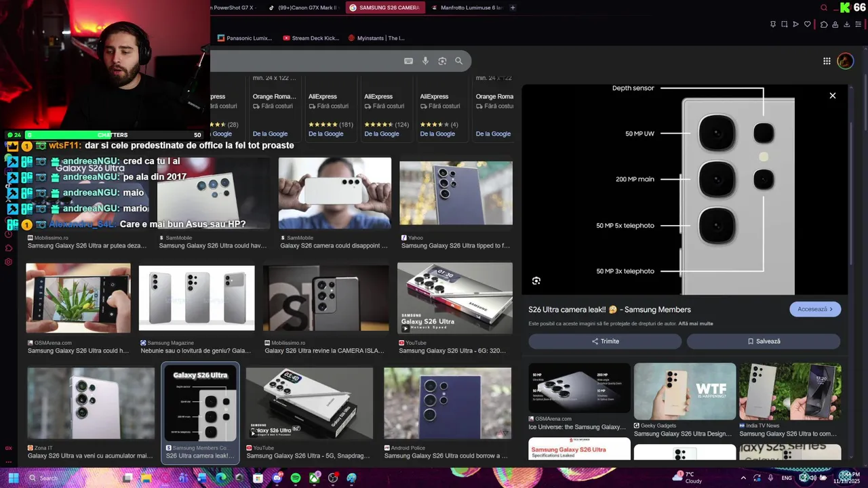Image resolution: width=868 pixels, height=488 pixels.
Task: Switch to the PowerShot G7 X tab
Action: [x=234, y=7]
